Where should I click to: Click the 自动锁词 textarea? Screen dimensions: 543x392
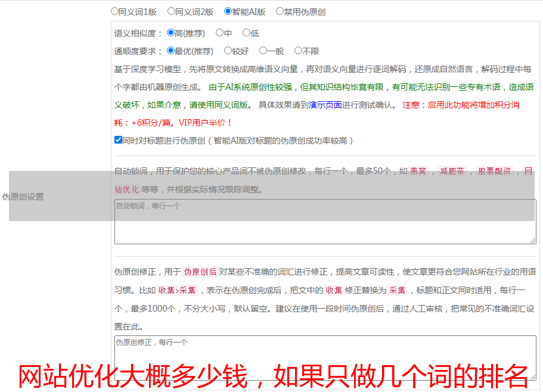325,222
